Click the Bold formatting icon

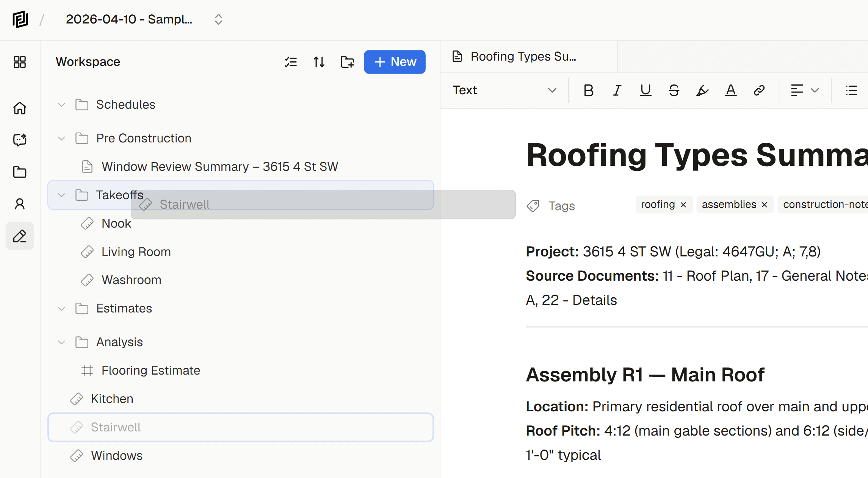point(588,91)
